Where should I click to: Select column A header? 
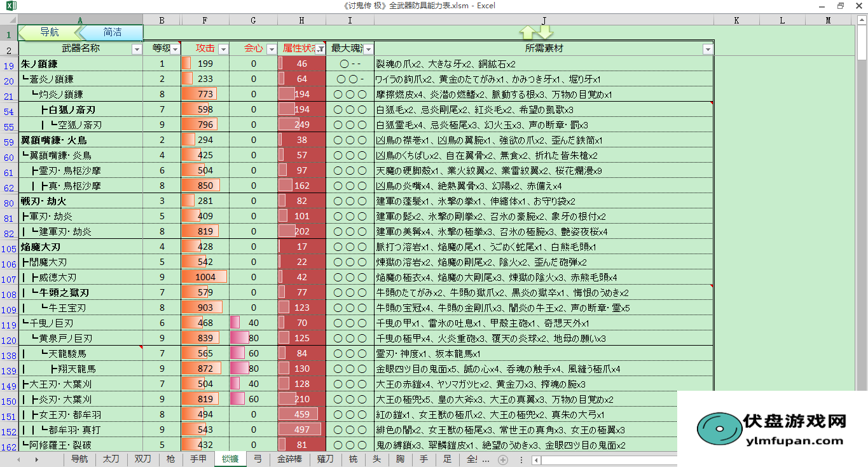click(x=80, y=20)
